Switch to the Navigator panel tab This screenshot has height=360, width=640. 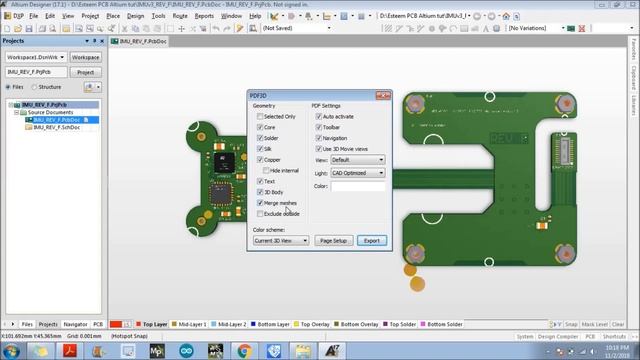coord(76,324)
